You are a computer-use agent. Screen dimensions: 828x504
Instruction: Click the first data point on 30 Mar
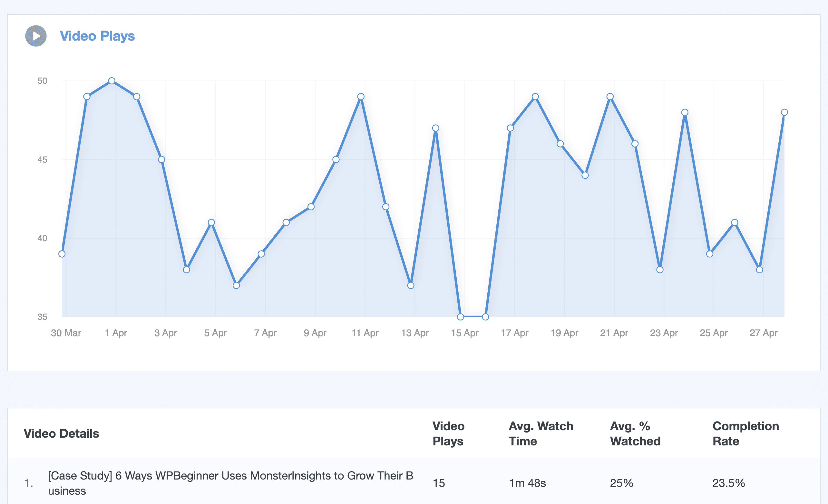[x=62, y=254]
